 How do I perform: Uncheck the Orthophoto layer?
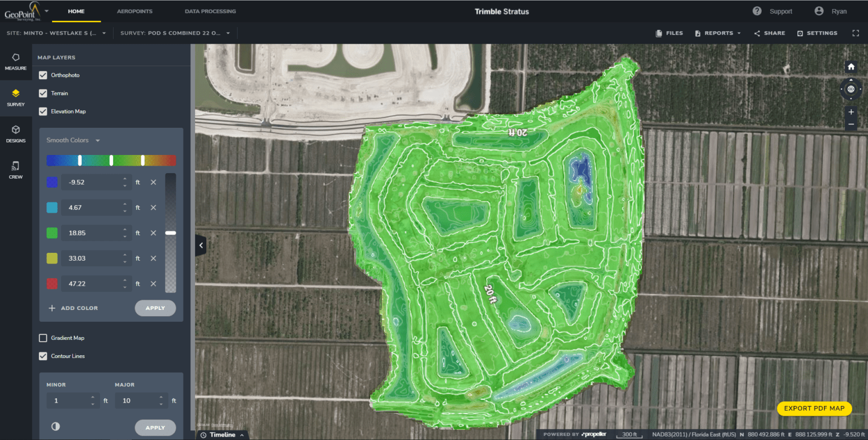coord(43,75)
